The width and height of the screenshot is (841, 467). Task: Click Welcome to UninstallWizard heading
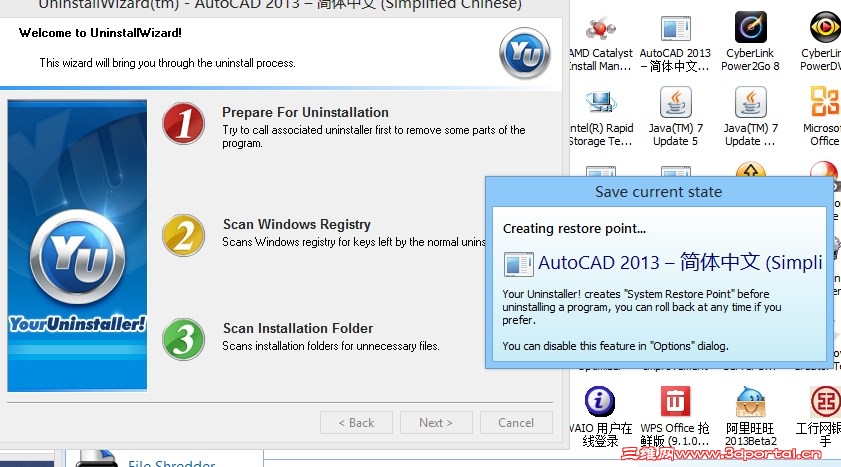click(100, 33)
